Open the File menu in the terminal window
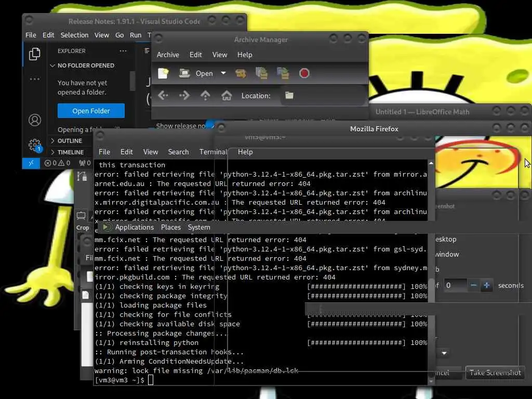This screenshot has width=532, height=399. pos(104,152)
